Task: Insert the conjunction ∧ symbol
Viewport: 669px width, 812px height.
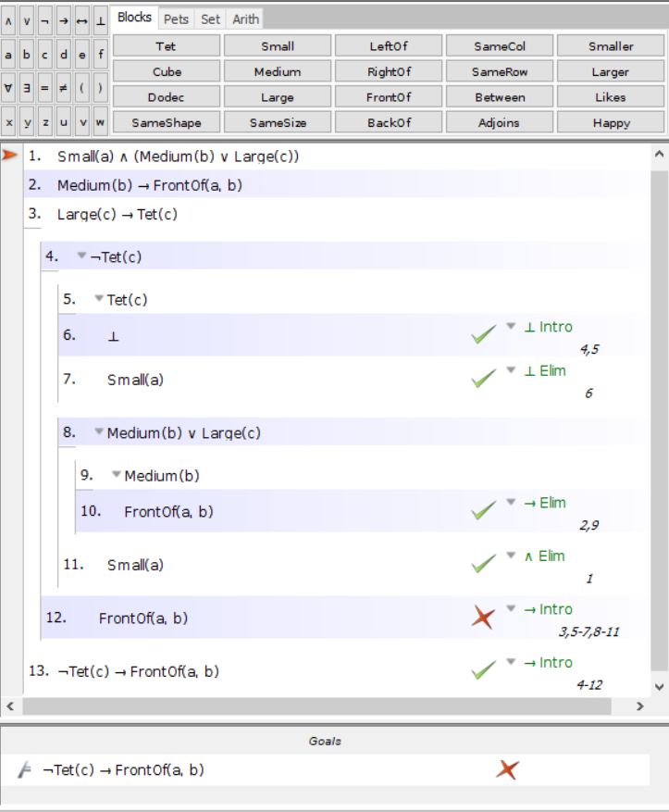Action: [x=8, y=21]
